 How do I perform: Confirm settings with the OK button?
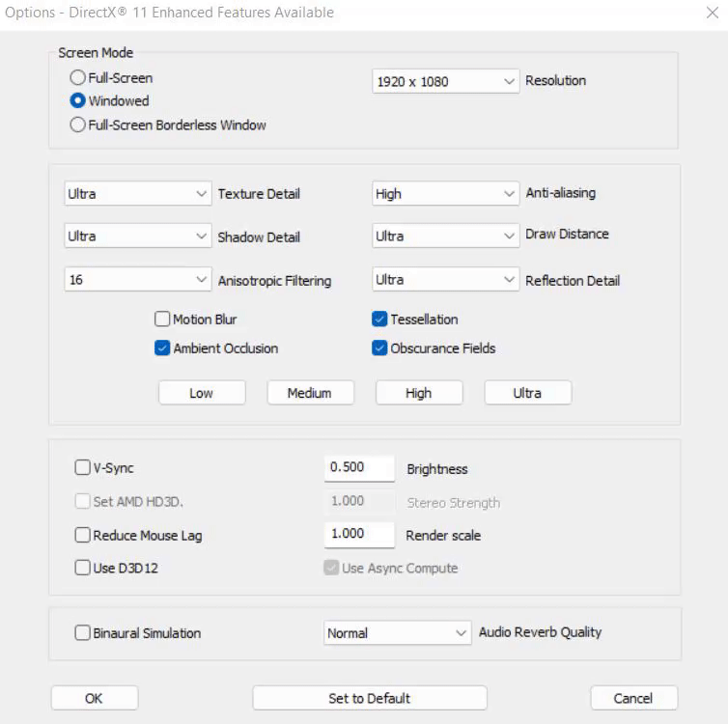pyautogui.click(x=94, y=698)
